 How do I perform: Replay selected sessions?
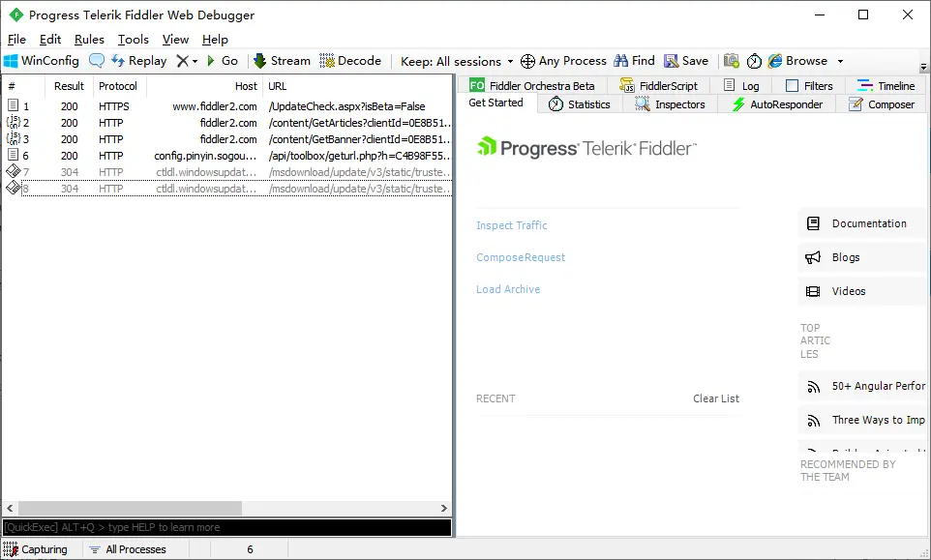(x=139, y=61)
